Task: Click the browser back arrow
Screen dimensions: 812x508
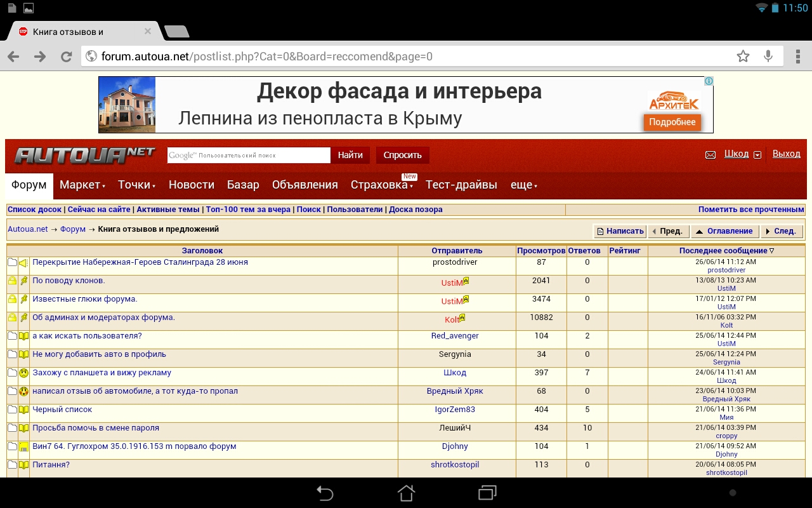Action: [x=13, y=57]
